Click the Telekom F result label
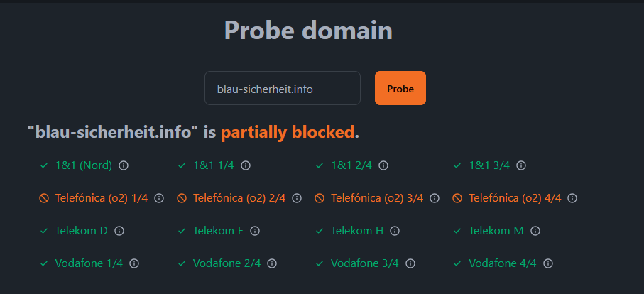 (218, 231)
